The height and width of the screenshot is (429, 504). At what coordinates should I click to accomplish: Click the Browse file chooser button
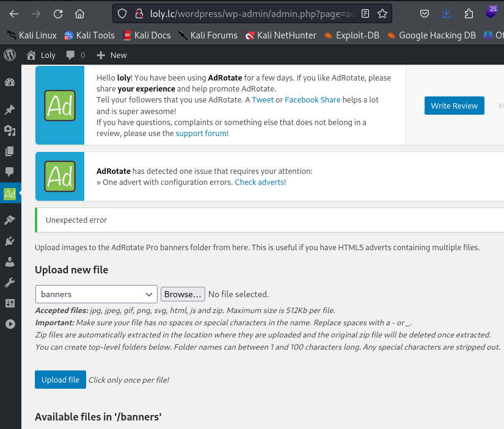pyautogui.click(x=183, y=294)
